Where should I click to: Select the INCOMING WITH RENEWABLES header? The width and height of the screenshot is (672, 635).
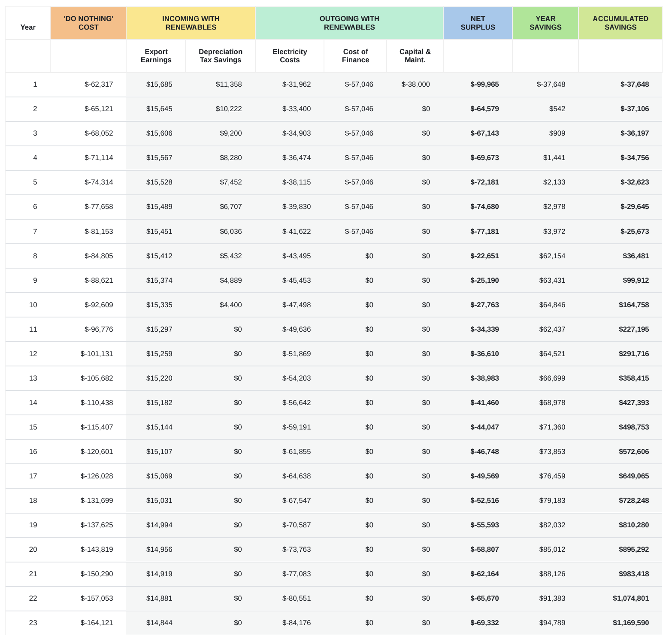(x=191, y=23)
